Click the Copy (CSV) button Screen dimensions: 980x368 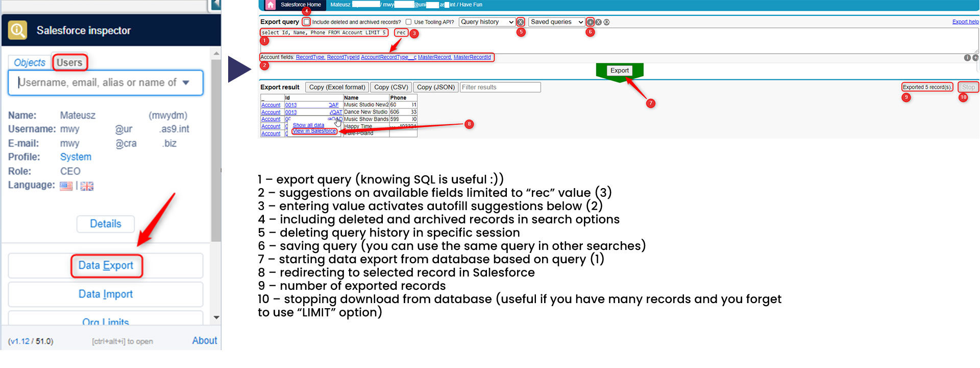coord(391,87)
